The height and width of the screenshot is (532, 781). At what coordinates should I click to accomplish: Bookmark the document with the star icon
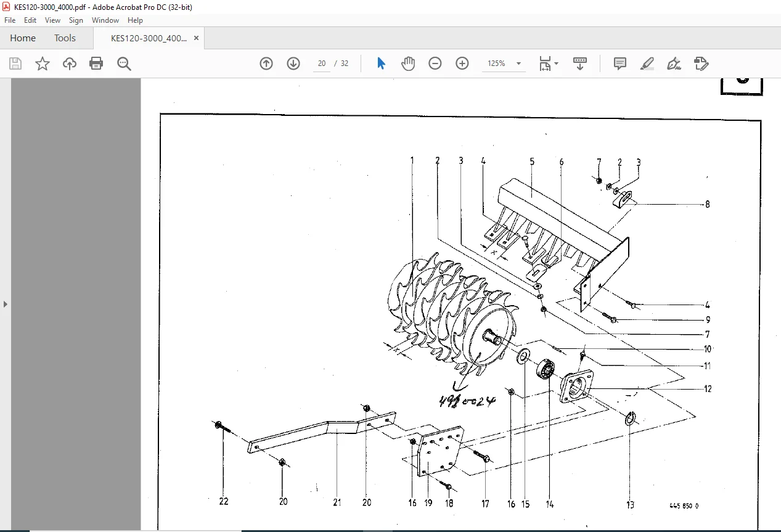coord(43,63)
